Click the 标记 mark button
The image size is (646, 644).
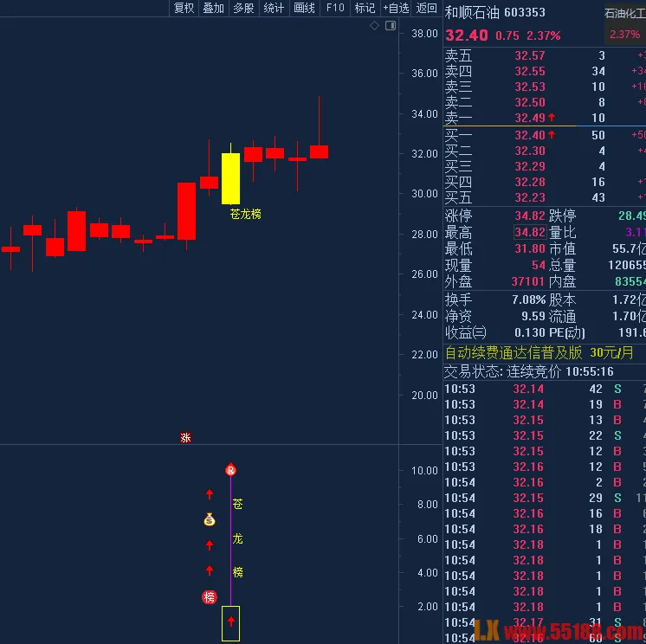pyautogui.click(x=365, y=9)
